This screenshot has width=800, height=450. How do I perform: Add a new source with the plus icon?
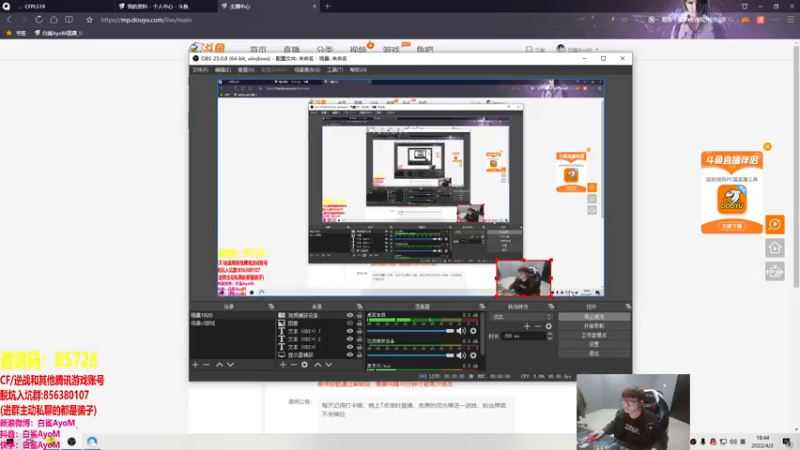283,365
